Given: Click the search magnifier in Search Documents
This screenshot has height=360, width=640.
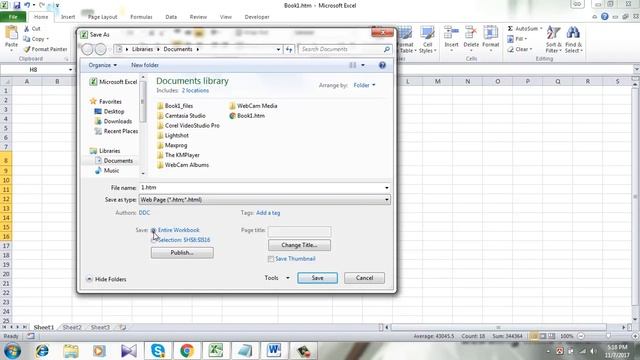Looking at the screenshot, I should [x=387, y=49].
